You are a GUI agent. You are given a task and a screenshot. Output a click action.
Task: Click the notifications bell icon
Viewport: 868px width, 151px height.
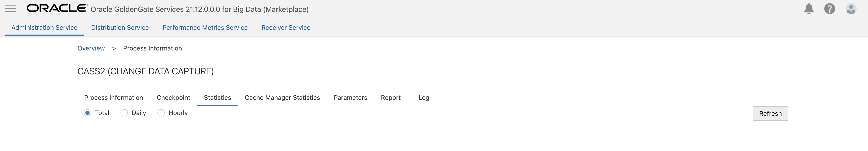[809, 9]
